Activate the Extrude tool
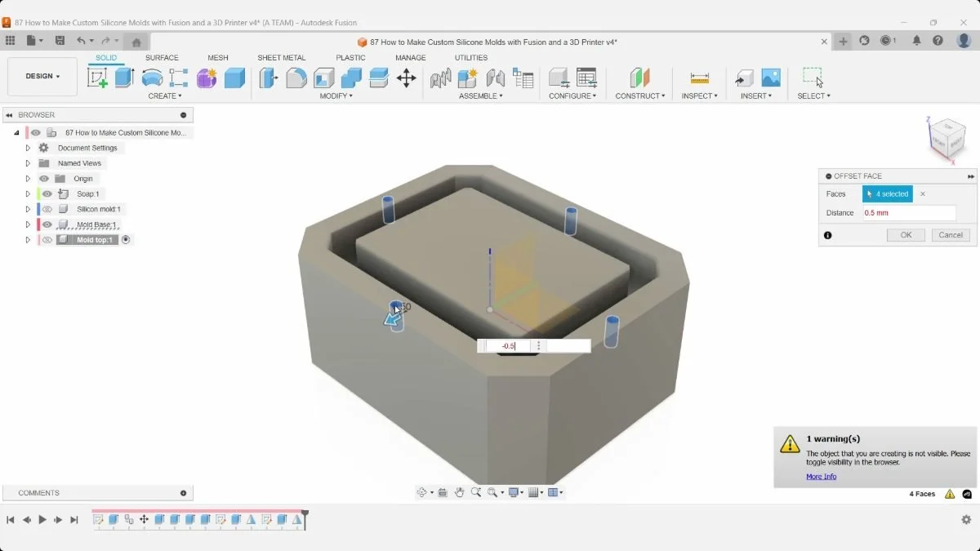980x551 pixels. pos(124,78)
